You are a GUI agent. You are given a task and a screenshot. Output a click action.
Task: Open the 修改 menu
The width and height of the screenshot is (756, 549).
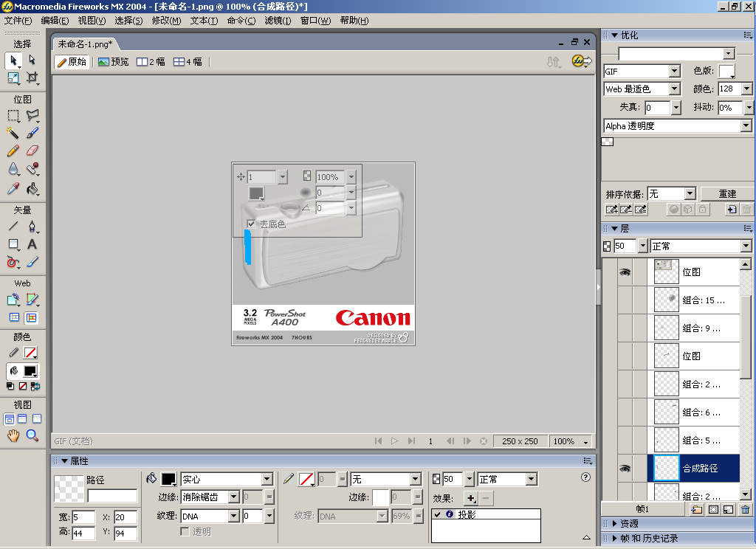pyautogui.click(x=166, y=20)
